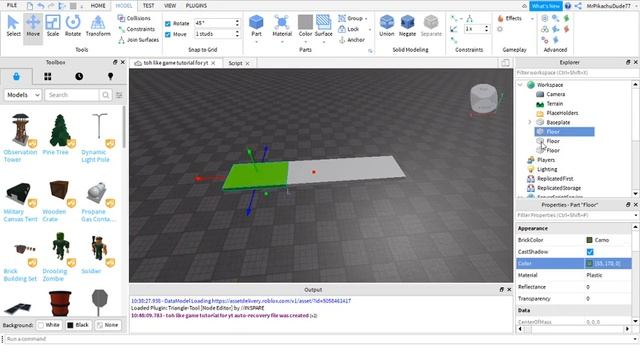Adjust the Rotate increment stepper
This screenshot has width=640, height=360.
coord(237,23)
